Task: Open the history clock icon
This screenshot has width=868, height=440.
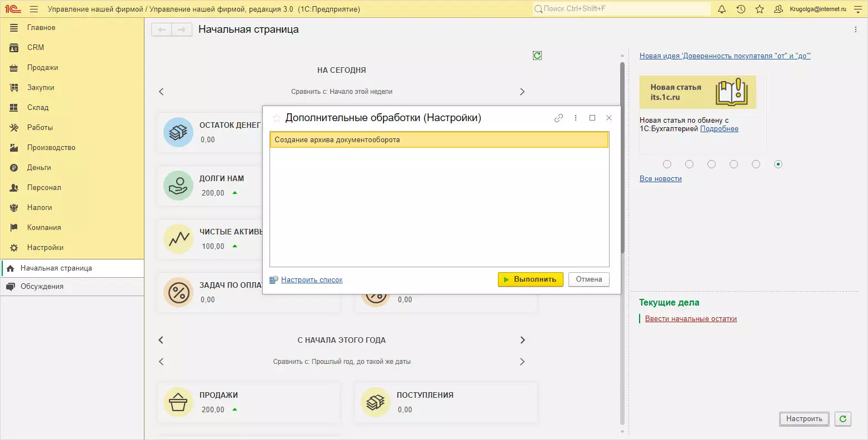Action: tap(741, 9)
